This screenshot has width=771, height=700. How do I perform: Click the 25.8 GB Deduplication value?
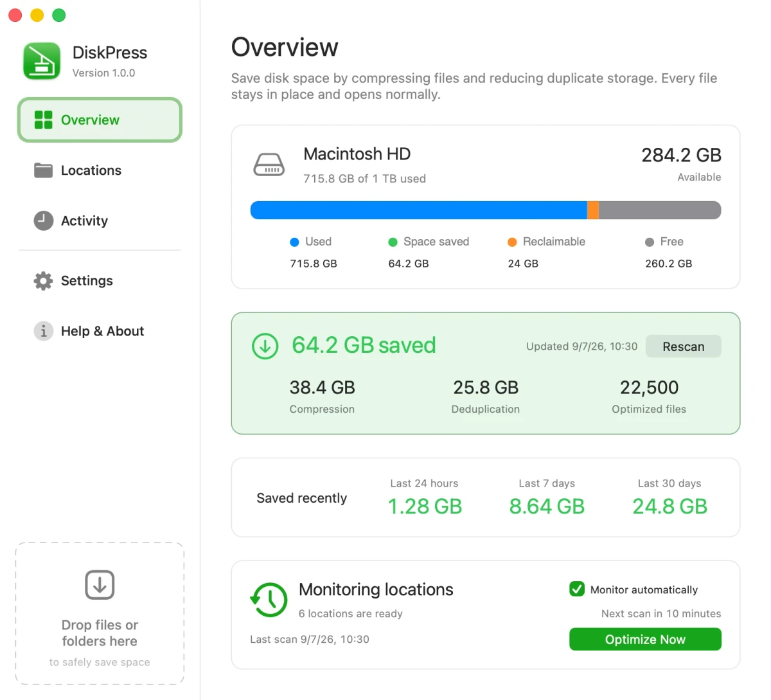[x=486, y=388]
